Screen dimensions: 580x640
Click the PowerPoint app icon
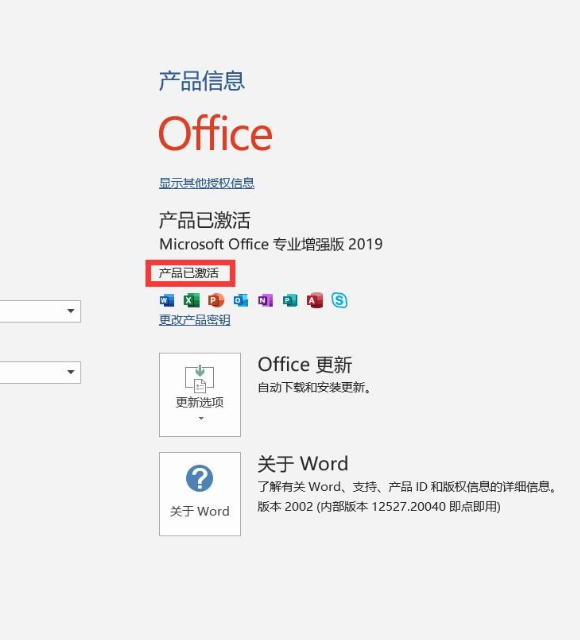216,300
